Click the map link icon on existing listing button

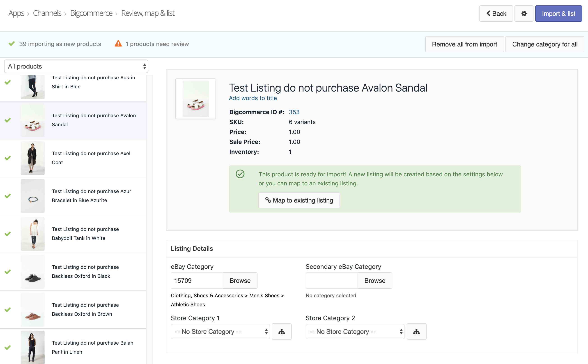coord(268,200)
